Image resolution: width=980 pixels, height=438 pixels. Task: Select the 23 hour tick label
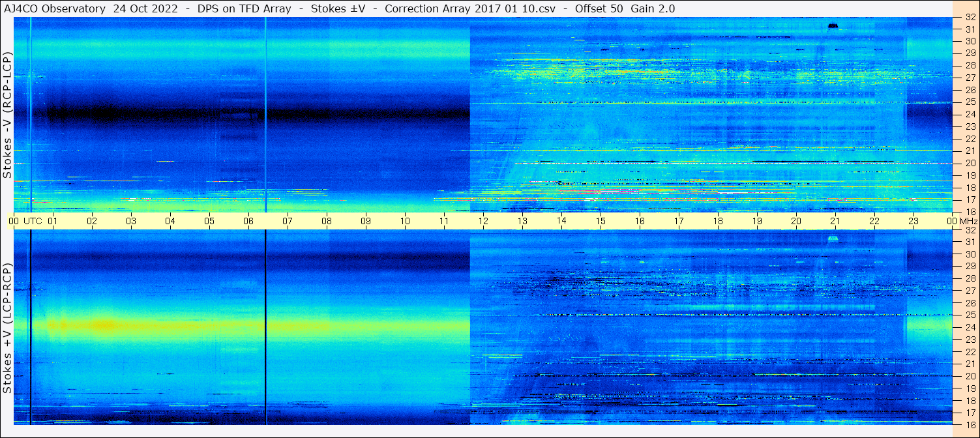(913, 221)
